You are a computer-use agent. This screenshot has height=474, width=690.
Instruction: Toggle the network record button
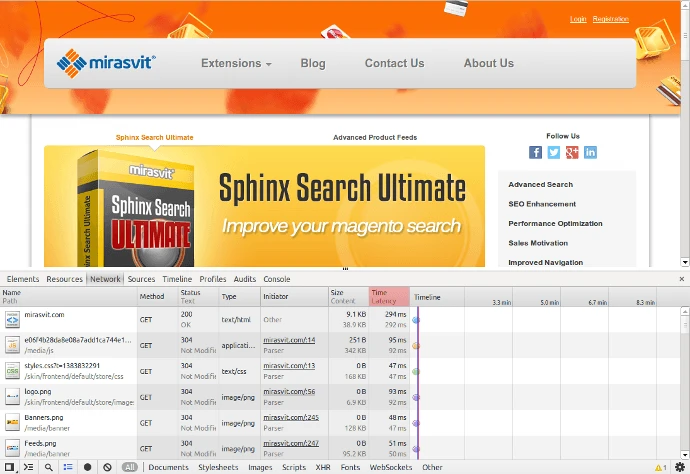(x=88, y=467)
